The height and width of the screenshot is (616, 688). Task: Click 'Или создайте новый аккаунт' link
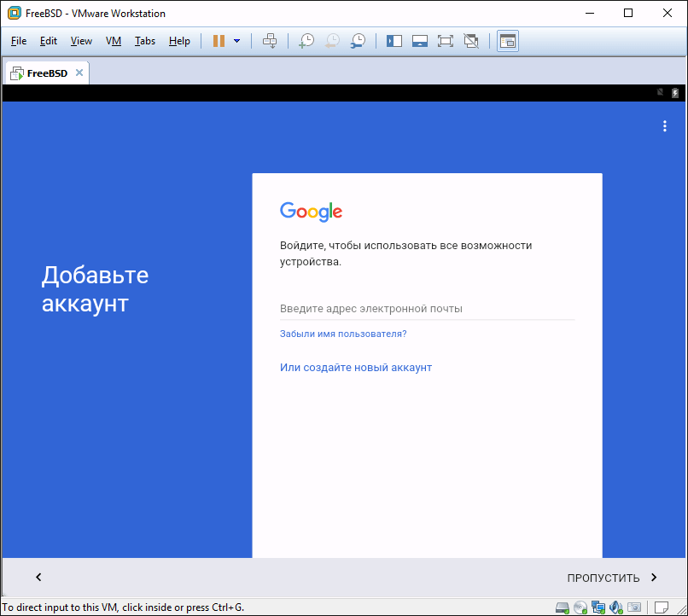pos(356,368)
